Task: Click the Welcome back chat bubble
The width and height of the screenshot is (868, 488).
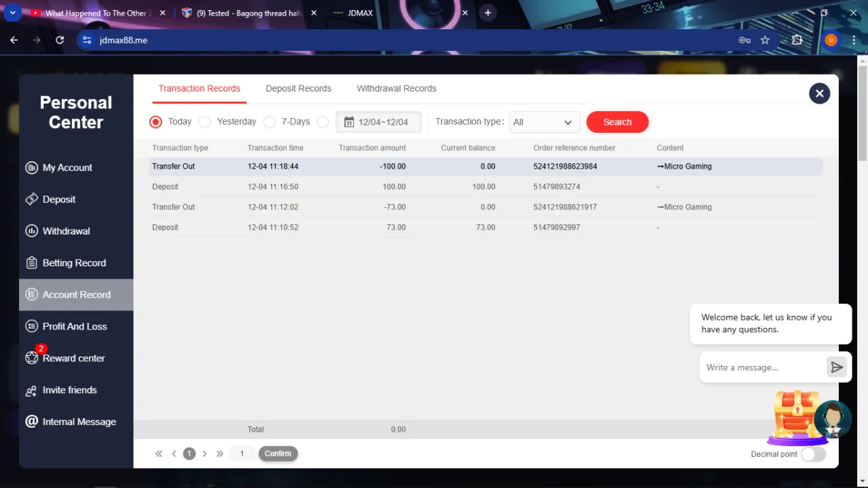Action: click(770, 323)
